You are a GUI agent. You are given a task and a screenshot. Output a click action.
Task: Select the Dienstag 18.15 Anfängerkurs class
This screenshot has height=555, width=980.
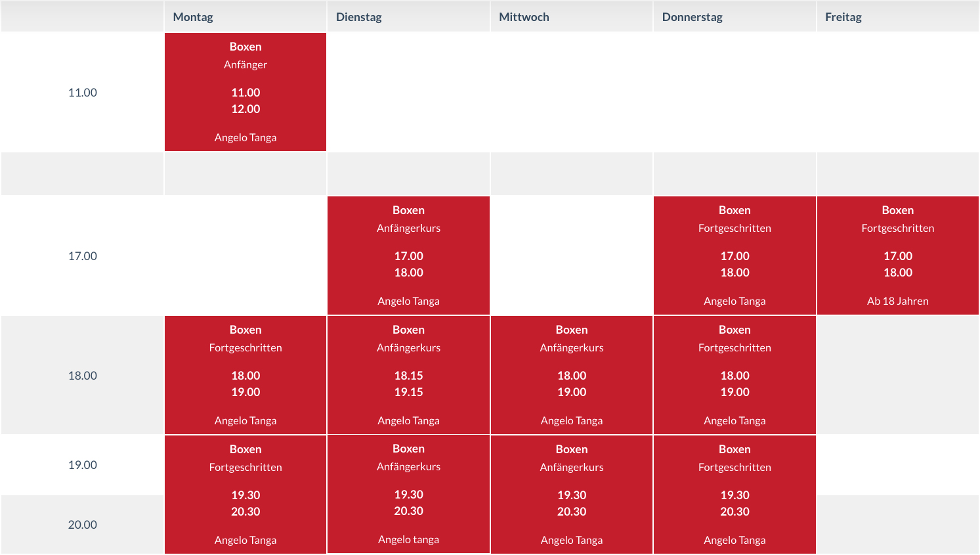(408, 375)
